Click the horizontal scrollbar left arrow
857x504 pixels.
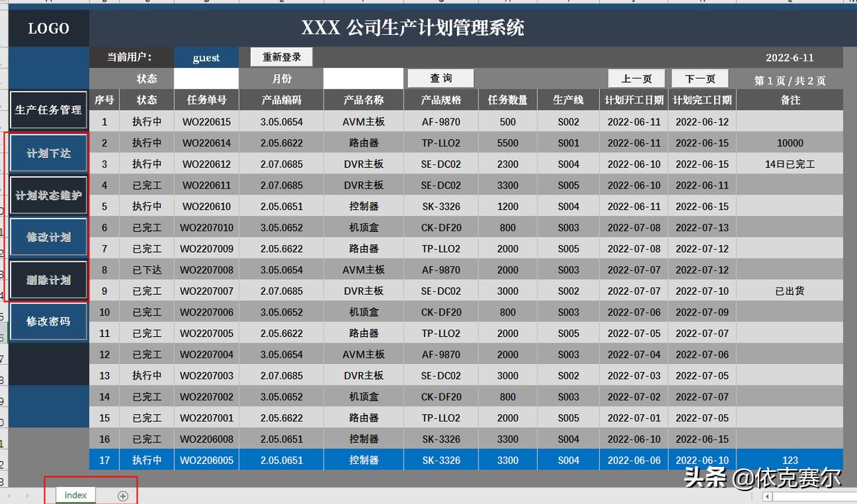[x=768, y=495]
